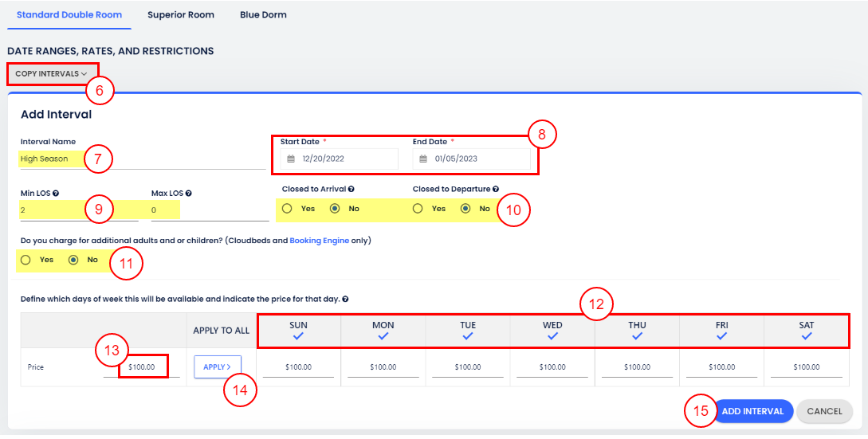Select Yes for Closed to Departure

tap(417, 209)
